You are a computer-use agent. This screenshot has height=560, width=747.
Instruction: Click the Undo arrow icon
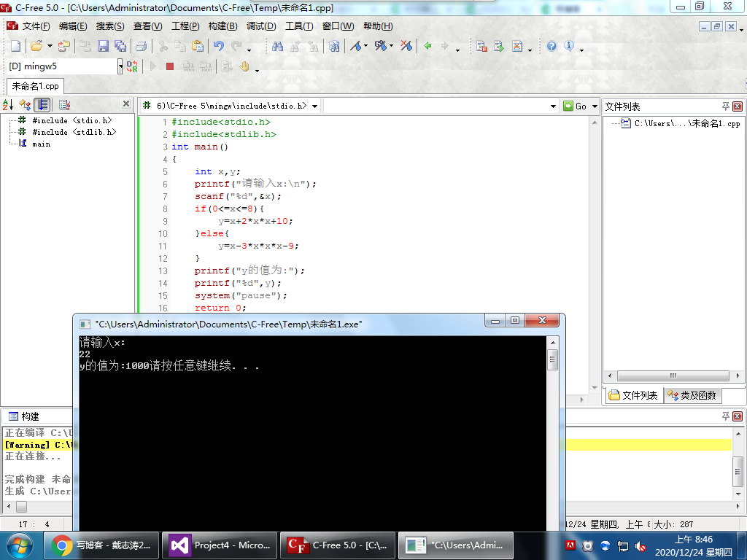point(217,46)
